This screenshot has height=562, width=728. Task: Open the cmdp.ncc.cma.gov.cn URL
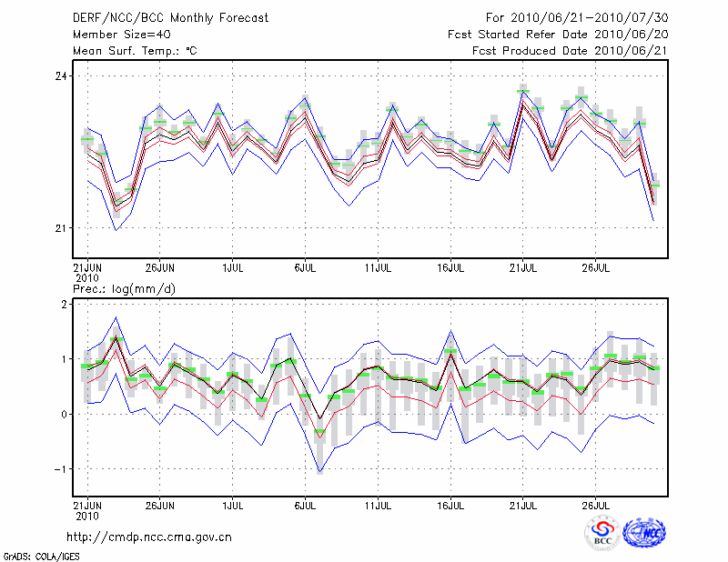coord(149,537)
